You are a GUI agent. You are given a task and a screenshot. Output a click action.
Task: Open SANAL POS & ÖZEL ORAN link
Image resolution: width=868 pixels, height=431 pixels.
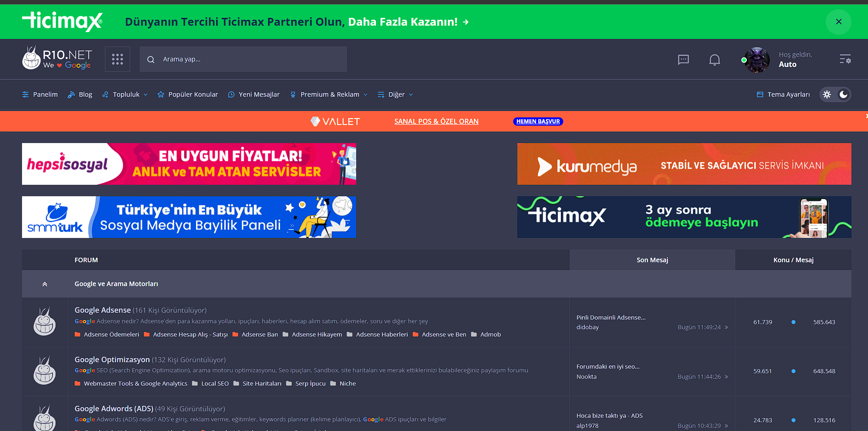pyautogui.click(x=436, y=122)
